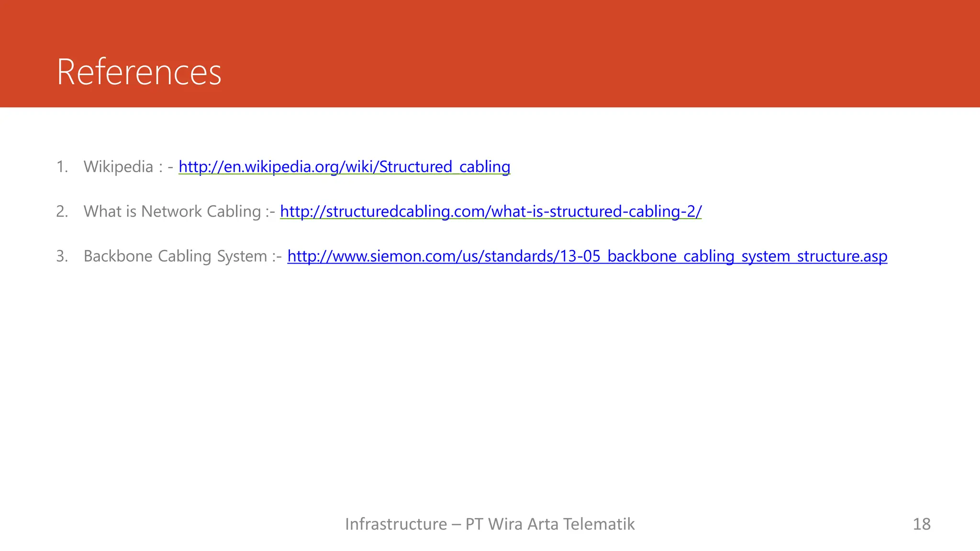Select the 'Backbone Cabling System' label
The height and width of the screenshot is (551, 980).
pyautogui.click(x=175, y=256)
